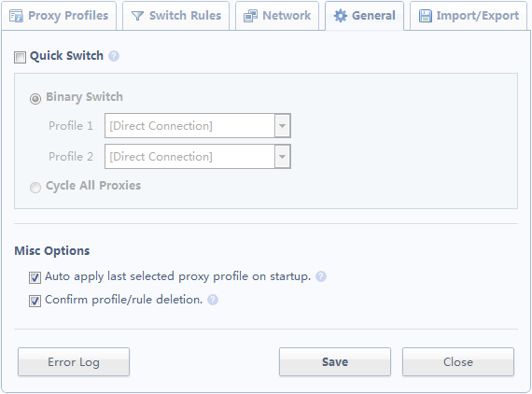Enable the Quick Switch checkbox

pyautogui.click(x=20, y=57)
